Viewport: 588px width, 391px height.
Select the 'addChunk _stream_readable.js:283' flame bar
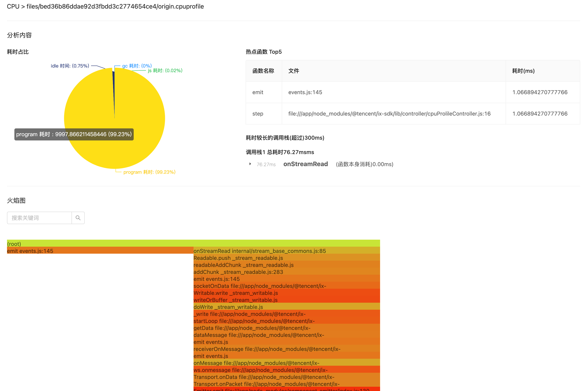point(287,271)
